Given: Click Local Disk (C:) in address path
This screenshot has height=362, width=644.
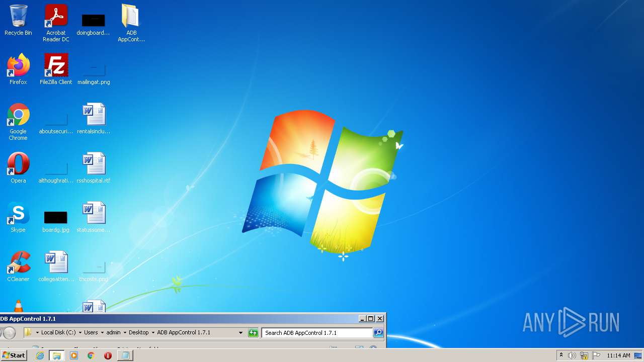Looking at the screenshot, I should point(58,333).
